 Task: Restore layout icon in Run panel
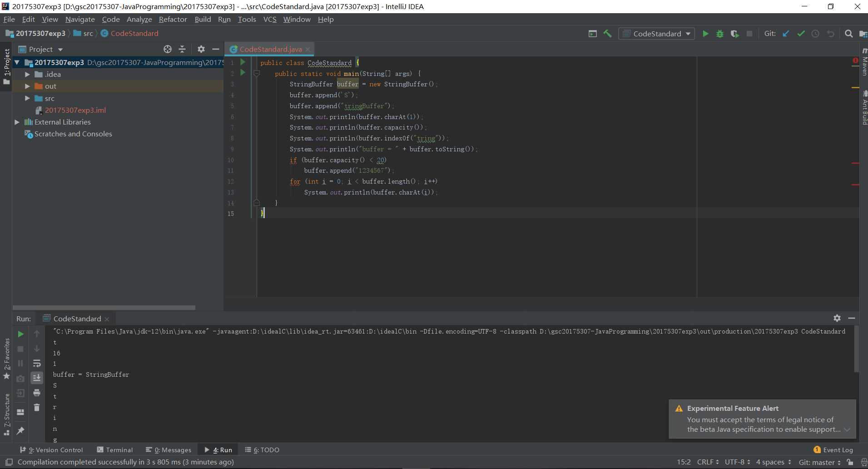pyautogui.click(x=20, y=412)
